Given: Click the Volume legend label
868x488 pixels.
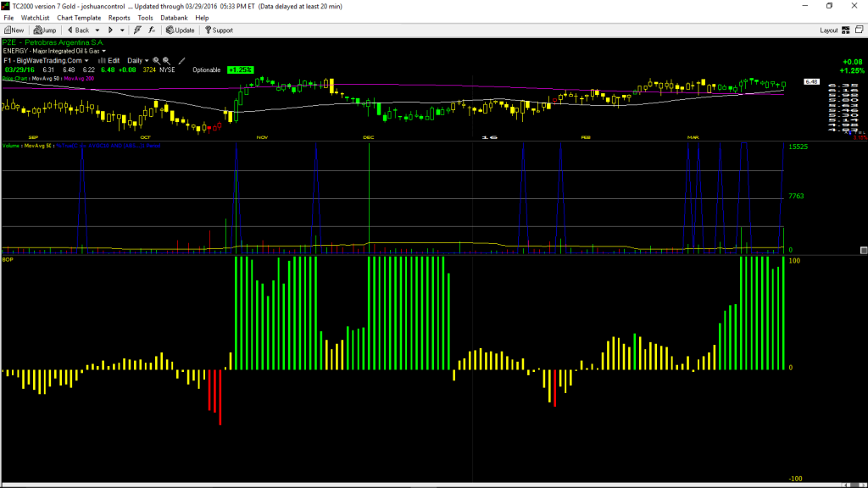Looking at the screenshot, I should 11,146.
